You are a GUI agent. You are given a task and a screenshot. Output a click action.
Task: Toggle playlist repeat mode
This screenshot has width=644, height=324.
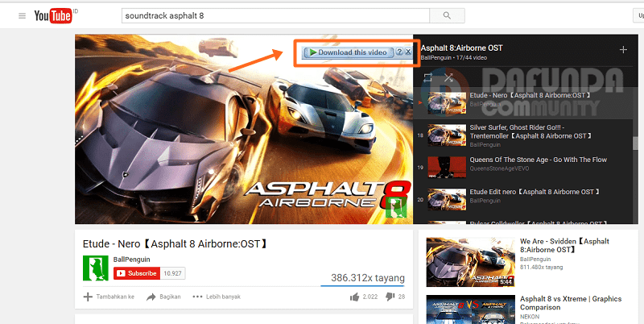pos(428,77)
